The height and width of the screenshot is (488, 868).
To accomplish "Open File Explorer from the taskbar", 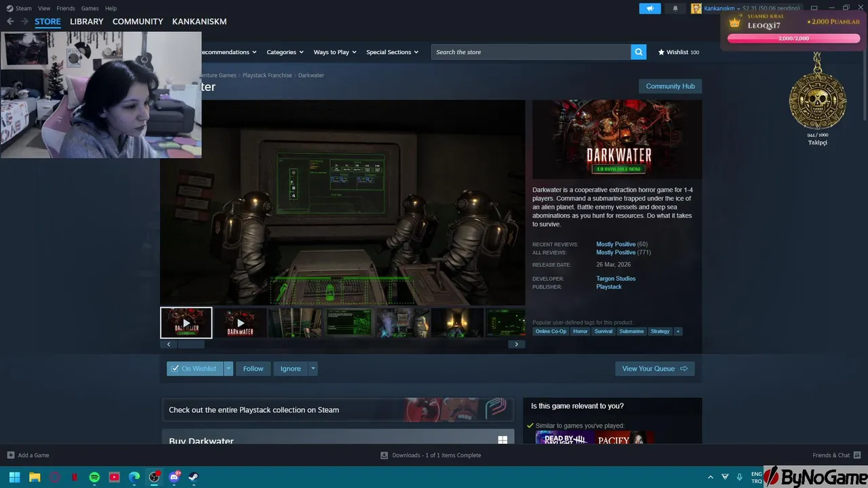I will pyautogui.click(x=35, y=477).
